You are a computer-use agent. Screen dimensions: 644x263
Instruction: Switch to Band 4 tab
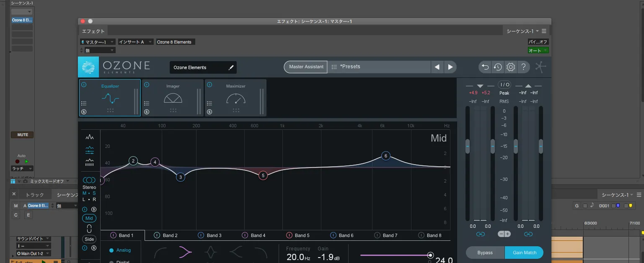[x=254, y=235]
